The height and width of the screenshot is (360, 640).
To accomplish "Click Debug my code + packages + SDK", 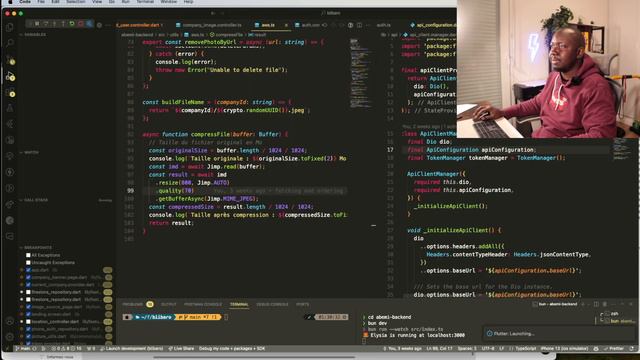I will tap(232, 349).
